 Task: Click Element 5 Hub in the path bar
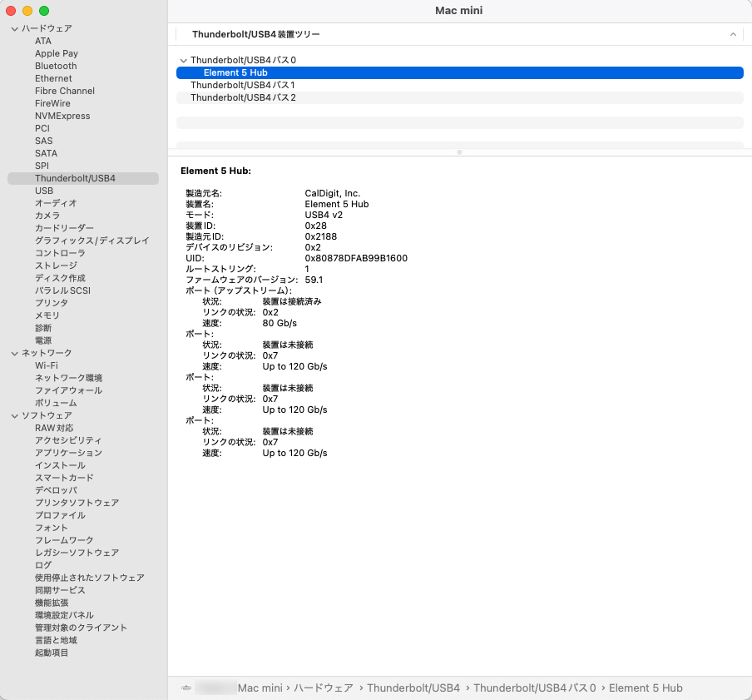pos(646,688)
